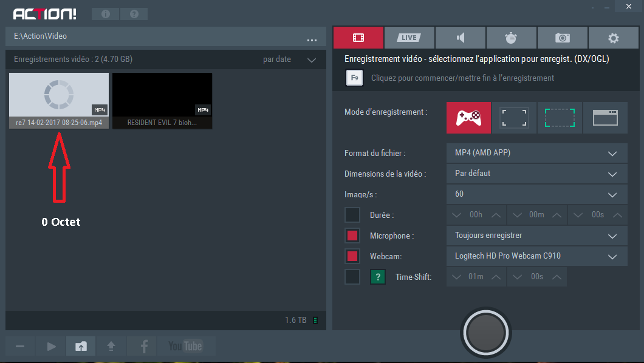Screen dimensions: 644x363
Task: Decrease duration hours with down arrow
Action: pyautogui.click(x=456, y=215)
